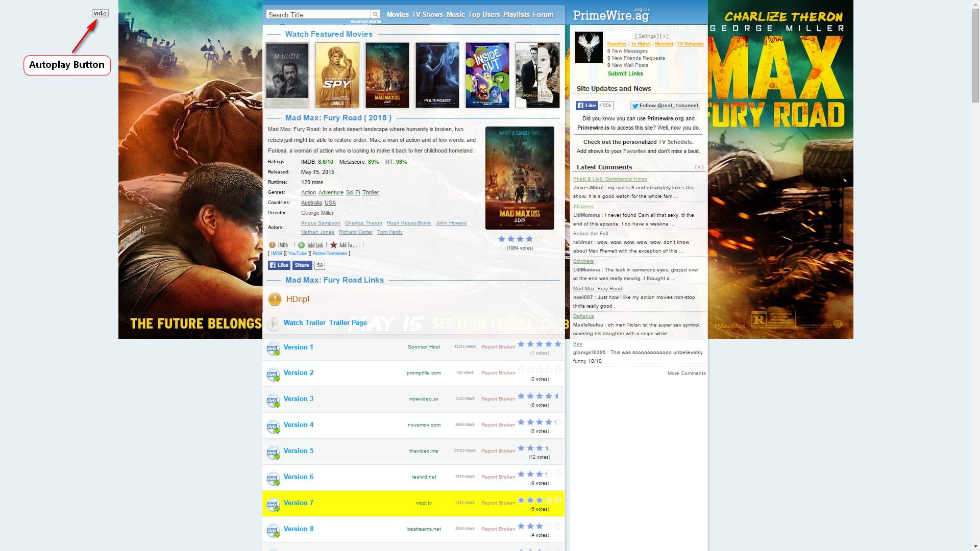Click the PrimeWire.ag site logo

click(611, 15)
